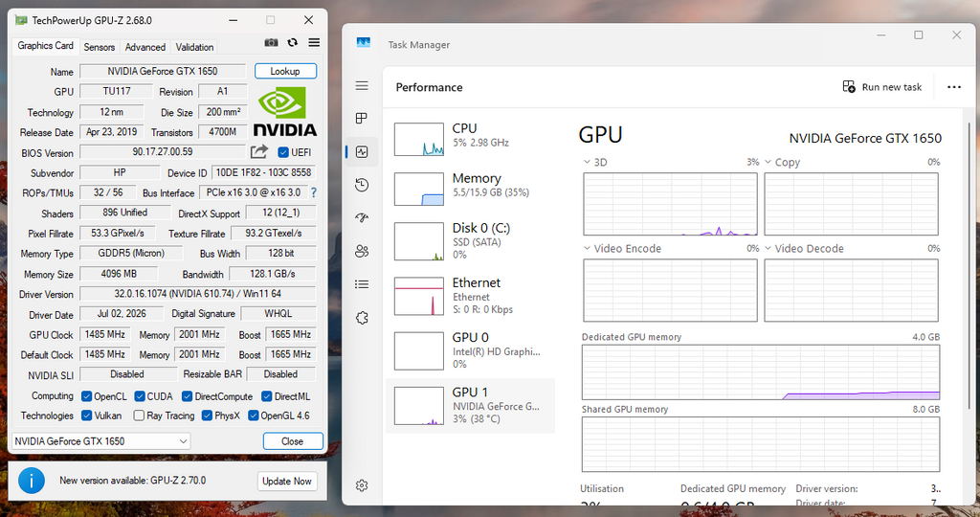
Task: Click the Device ID value 10DE 1F82
Action: pyautogui.click(x=264, y=172)
